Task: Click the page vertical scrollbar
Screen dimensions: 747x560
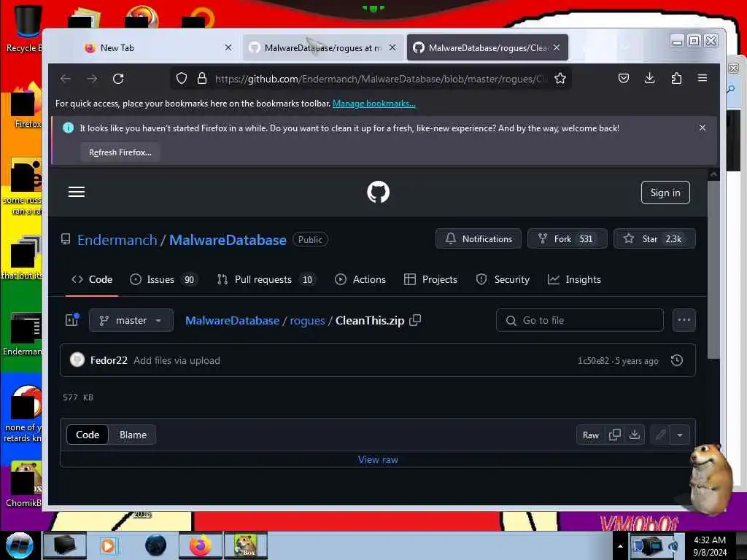Action: point(713,269)
